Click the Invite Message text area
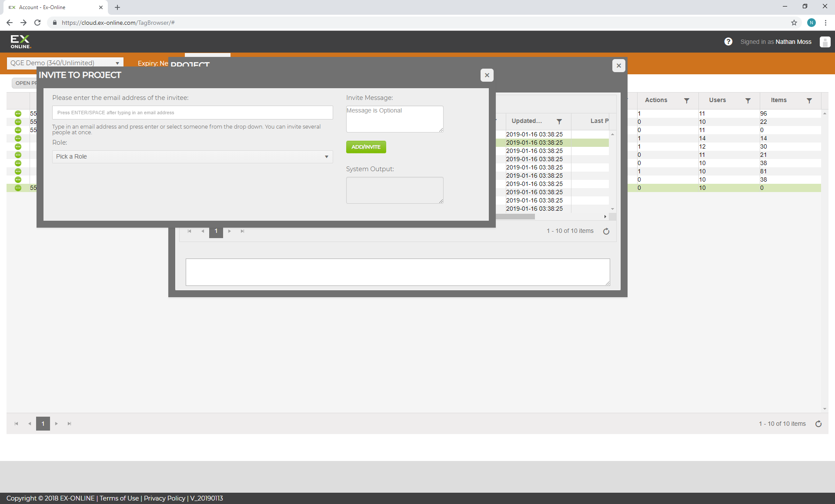Screen dimensions: 835x504 [x=394, y=119]
